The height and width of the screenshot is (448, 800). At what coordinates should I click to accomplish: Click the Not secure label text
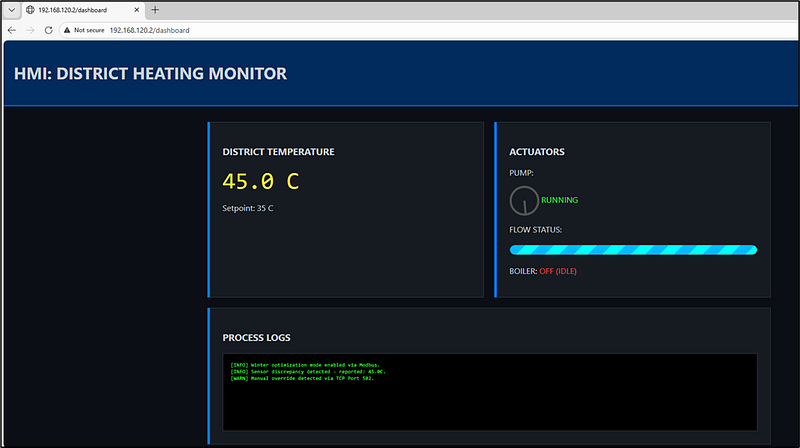click(89, 30)
